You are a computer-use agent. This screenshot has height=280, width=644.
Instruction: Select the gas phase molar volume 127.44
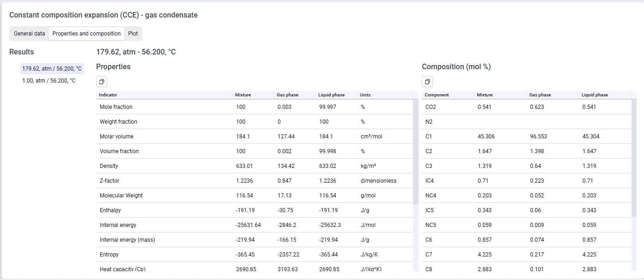pos(286,137)
